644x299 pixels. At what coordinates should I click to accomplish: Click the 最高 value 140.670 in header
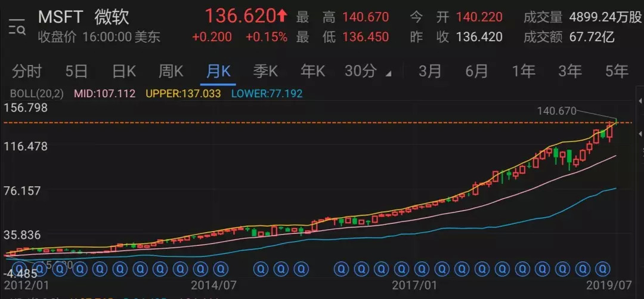pos(366,17)
